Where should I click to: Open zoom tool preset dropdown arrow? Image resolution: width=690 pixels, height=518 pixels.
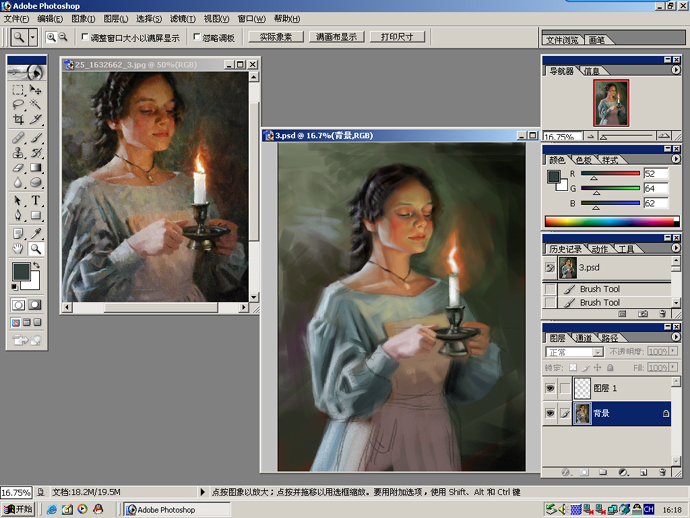click(33, 37)
